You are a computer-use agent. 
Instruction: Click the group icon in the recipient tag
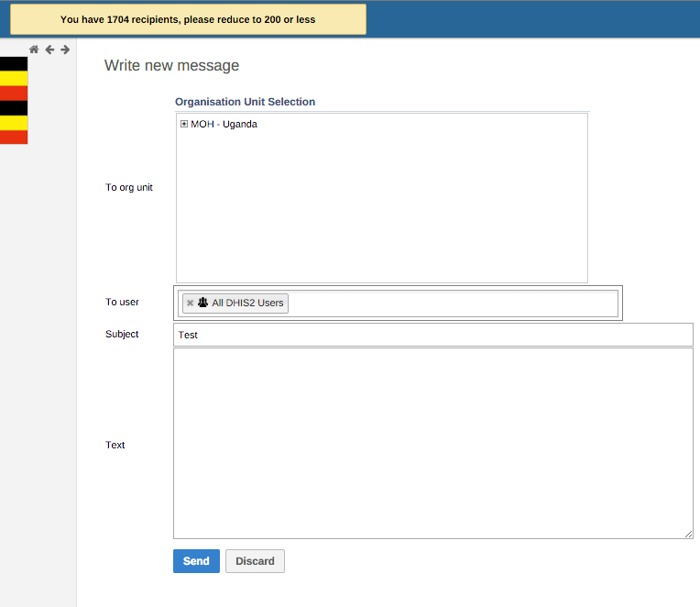coord(203,303)
